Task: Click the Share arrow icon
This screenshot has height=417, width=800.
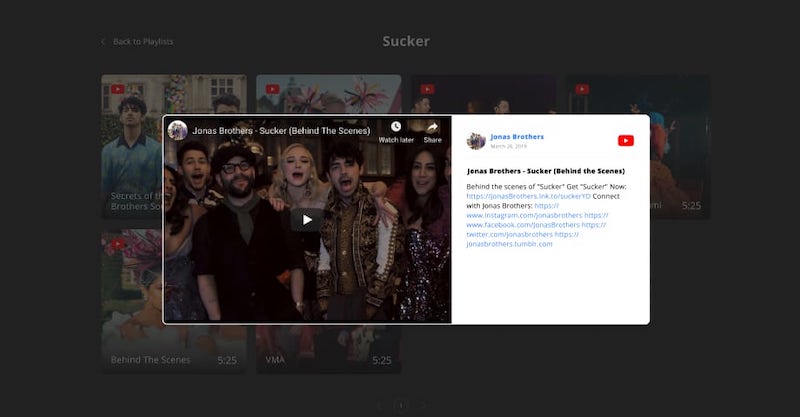Action: pos(432,127)
